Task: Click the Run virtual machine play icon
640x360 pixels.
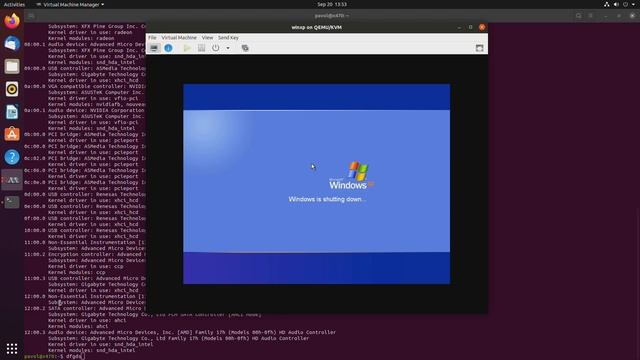Action: pyautogui.click(x=187, y=48)
